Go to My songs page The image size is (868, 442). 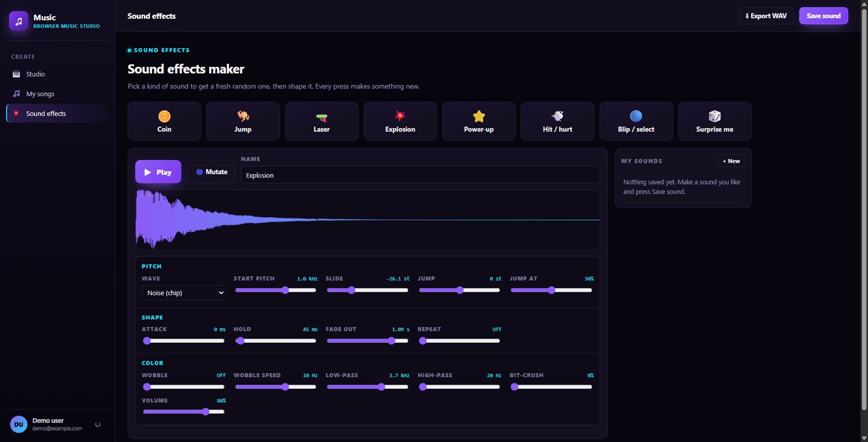tap(57, 94)
